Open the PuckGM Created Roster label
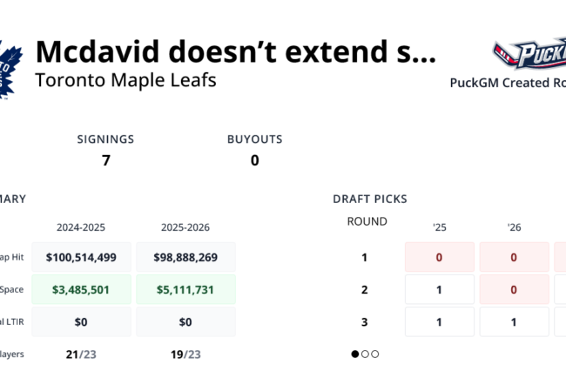Viewport: 566px width, 392px height. (507, 83)
